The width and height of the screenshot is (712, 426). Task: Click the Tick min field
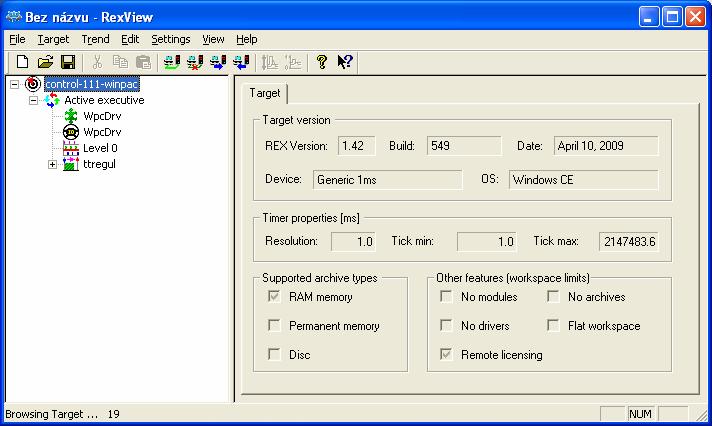point(487,241)
